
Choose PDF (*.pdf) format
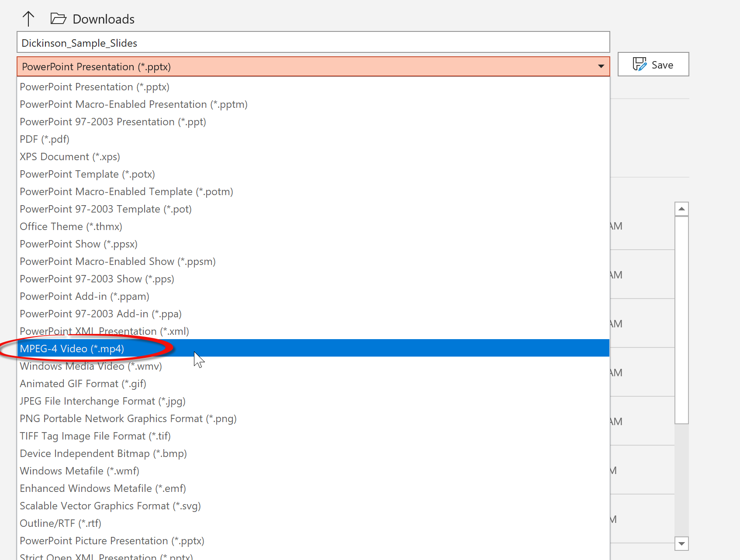(313, 139)
